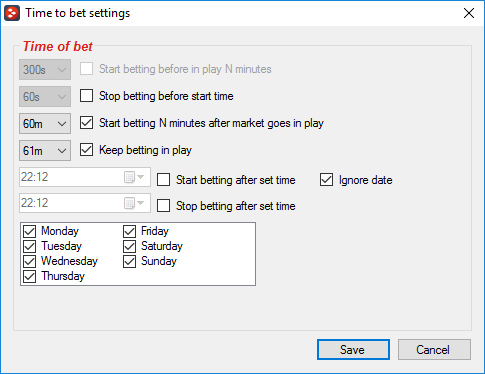
Task: Enable Stop betting before start time
Action: pyautogui.click(x=86, y=96)
